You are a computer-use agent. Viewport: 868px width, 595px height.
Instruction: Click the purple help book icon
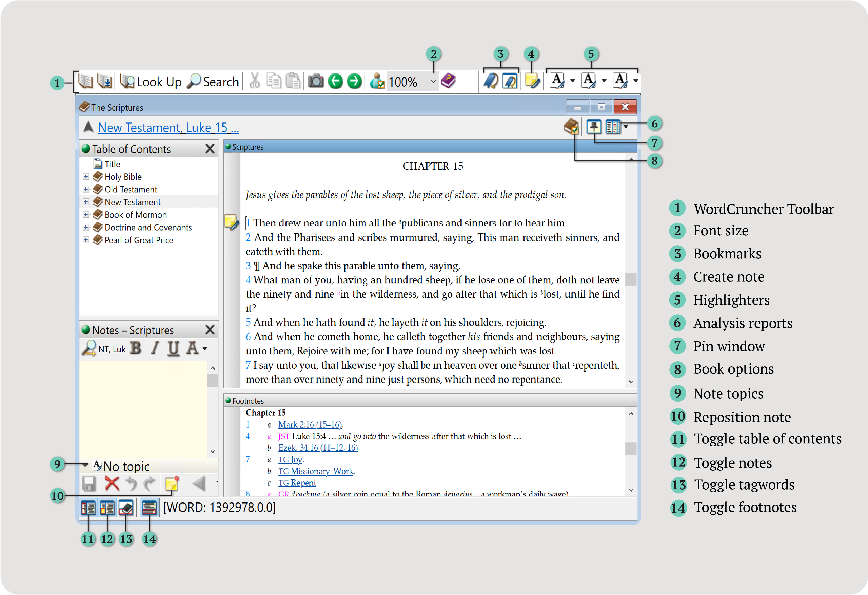pyautogui.click(x=448, y=80)
